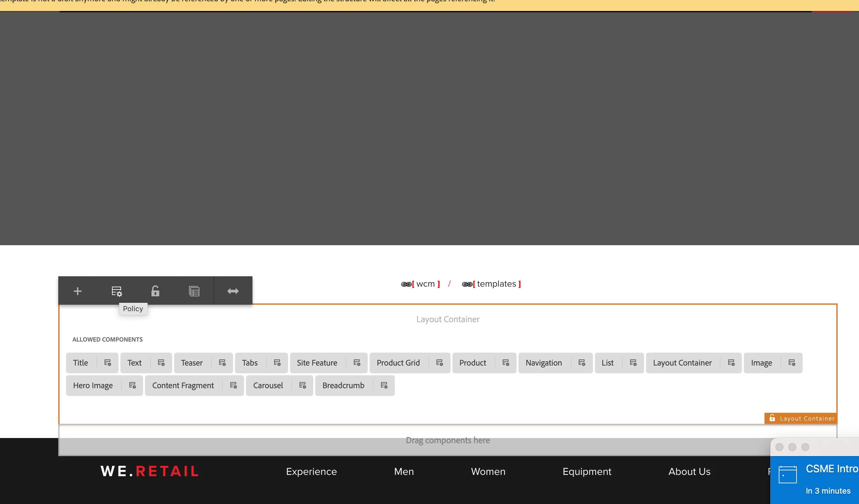Open policy icon for Title component

107,363
